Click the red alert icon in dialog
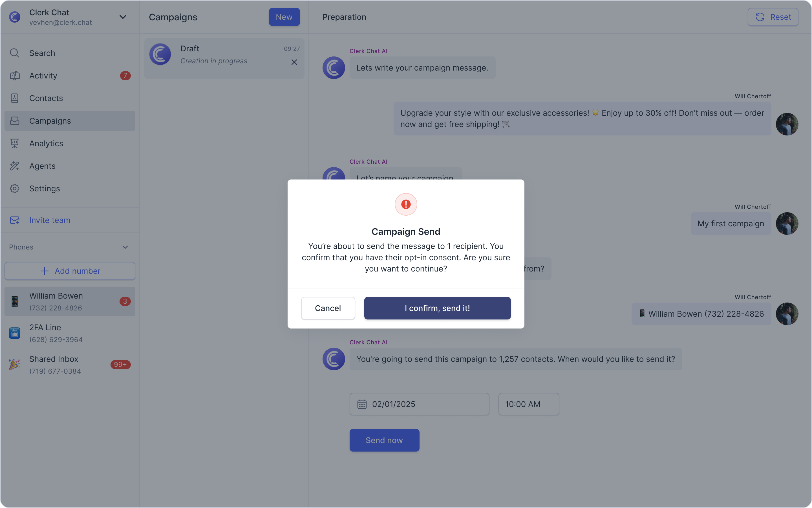Viewport: 812px width, 508px height. (x=406, y=204)
